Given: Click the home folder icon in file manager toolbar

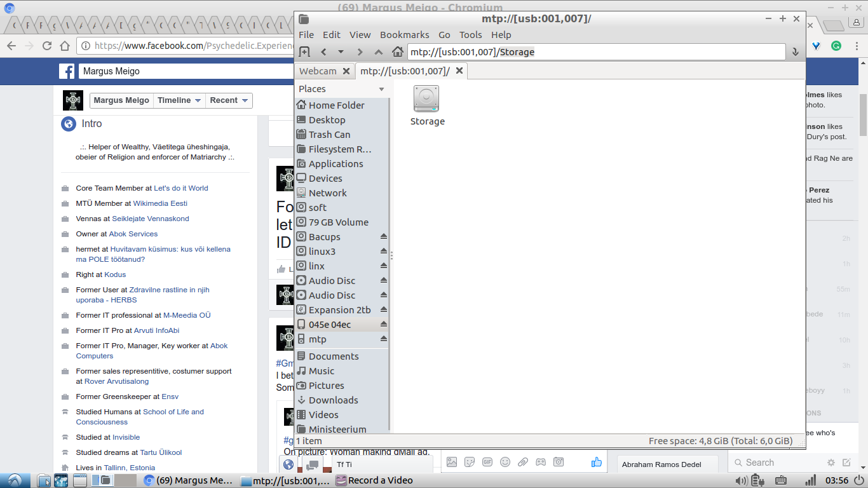Looking at the screenshot, I should [x=398, y=52].
